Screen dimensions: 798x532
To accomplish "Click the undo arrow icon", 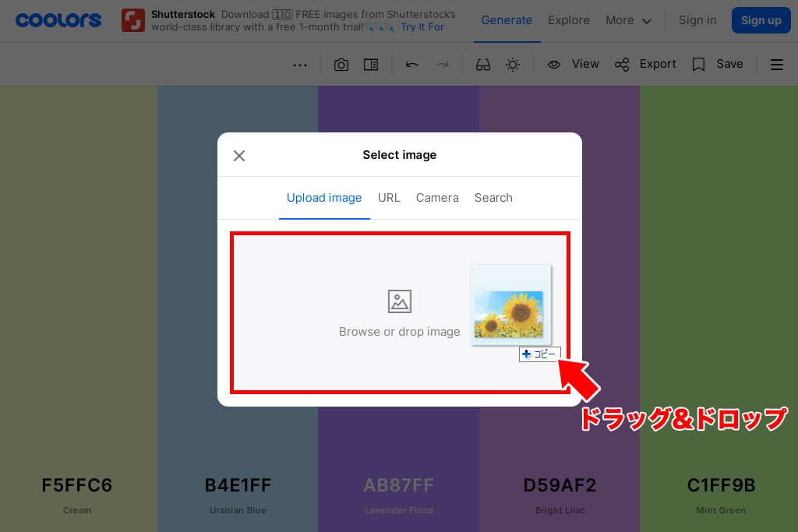I will [x=412, y=65].
